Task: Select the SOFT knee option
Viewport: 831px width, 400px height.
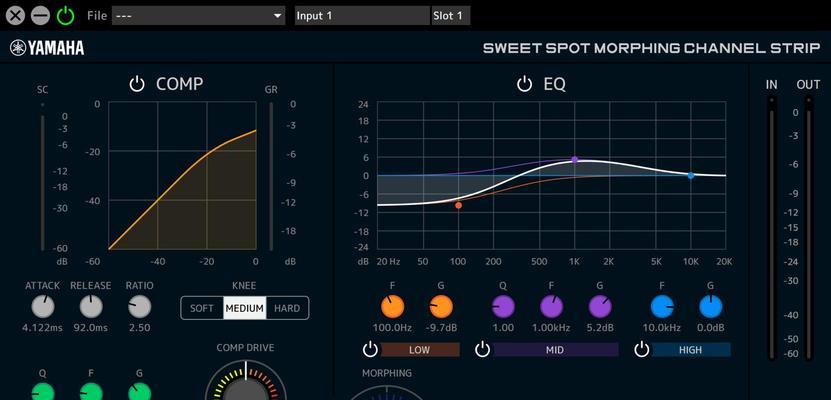Action: (x=202, y=308)
